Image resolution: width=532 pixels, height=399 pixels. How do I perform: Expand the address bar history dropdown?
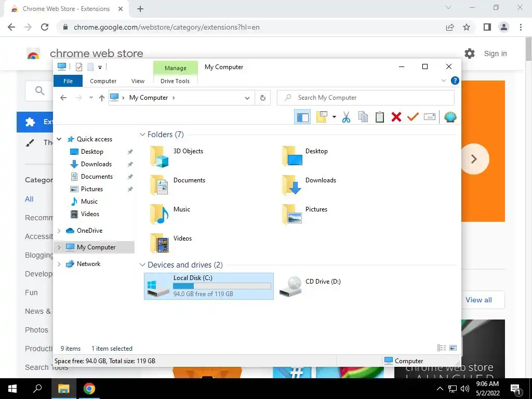[x=247, y=98]
